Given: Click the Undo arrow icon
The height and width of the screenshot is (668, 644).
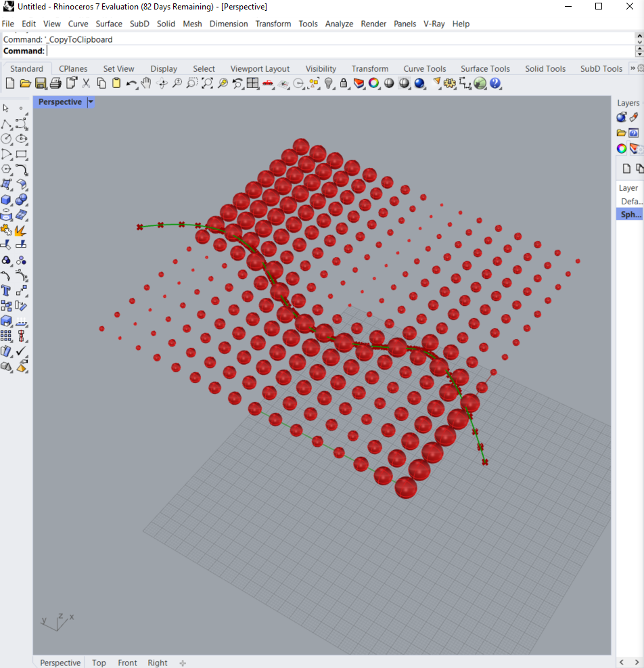Looking at the screenshot, I should pos(131,83).
